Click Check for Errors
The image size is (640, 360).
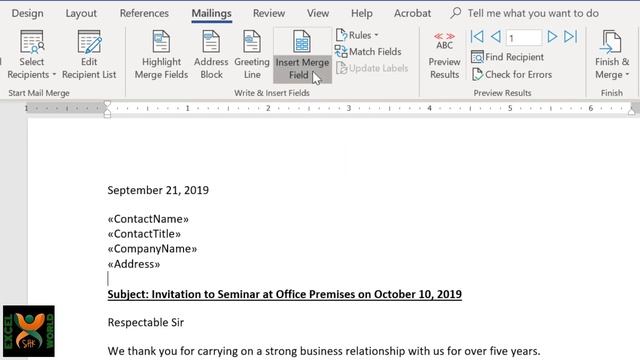coord(512,74)
